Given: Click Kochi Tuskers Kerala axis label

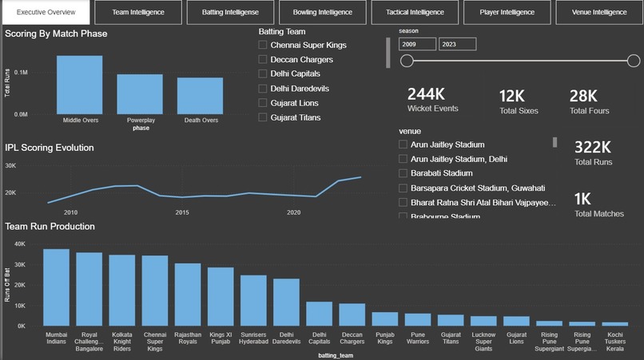Looking at the screenshot, I should (x=615, y=342).
